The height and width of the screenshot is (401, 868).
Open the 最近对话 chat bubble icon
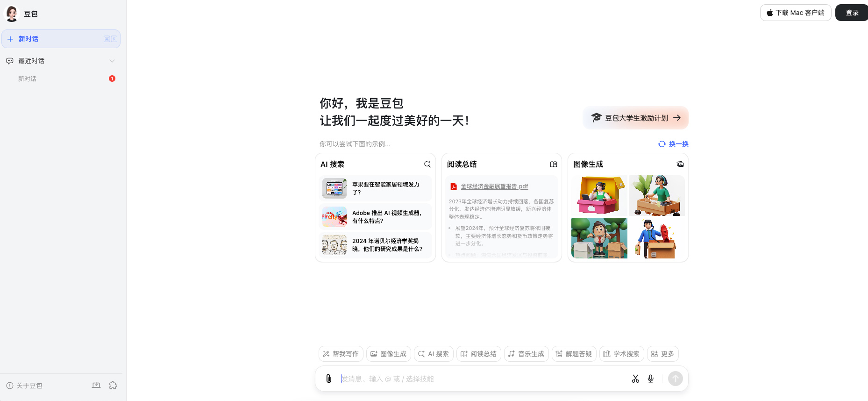[x=10, y=61]
